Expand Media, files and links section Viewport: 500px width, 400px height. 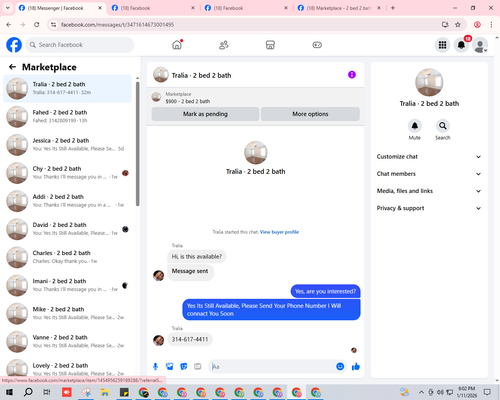(x=429, y=191)
